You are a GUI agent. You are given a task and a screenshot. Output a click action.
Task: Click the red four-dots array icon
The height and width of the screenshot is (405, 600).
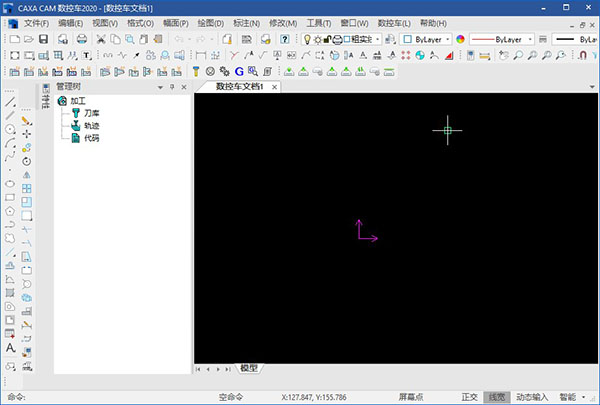(x=406, y=56)
